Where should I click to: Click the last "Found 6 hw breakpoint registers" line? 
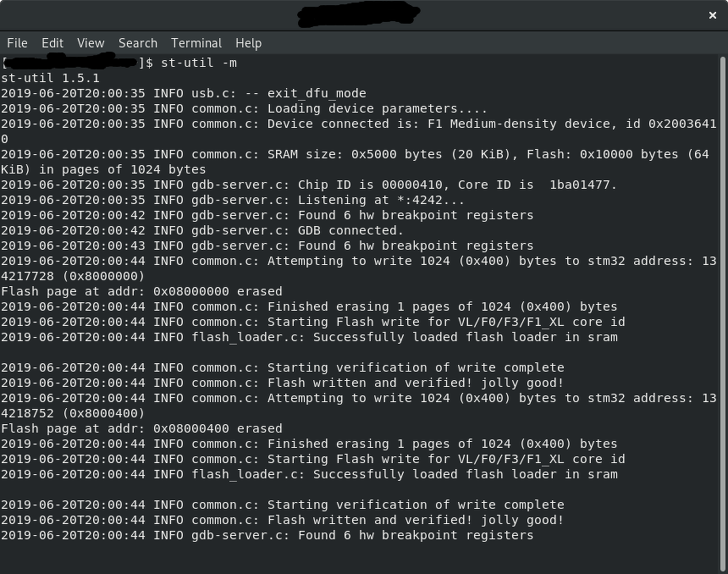(x=415, y=535)
